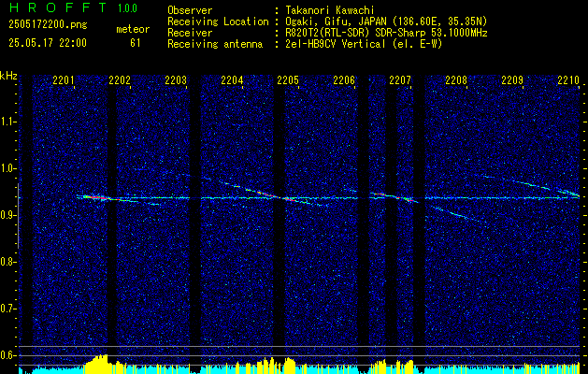The image size is (588, 374).
Task: Click the version number 1.0.0
Action: [127, 8]
